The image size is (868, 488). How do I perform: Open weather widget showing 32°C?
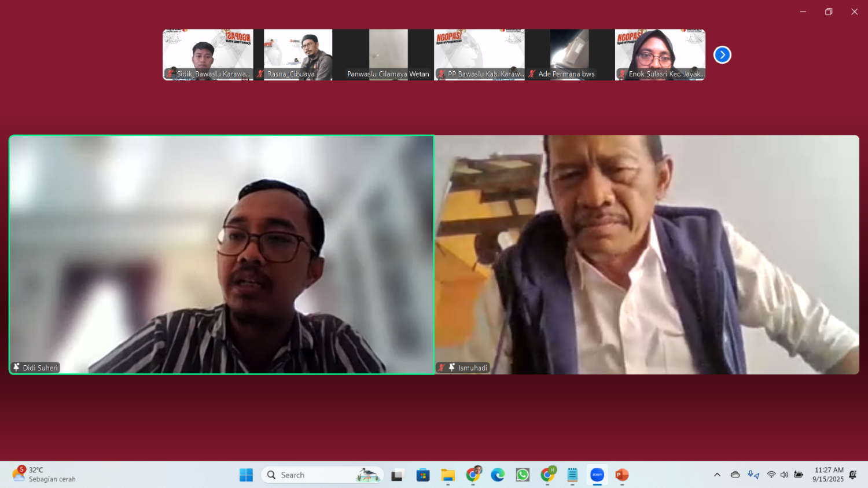pos(44,475)
